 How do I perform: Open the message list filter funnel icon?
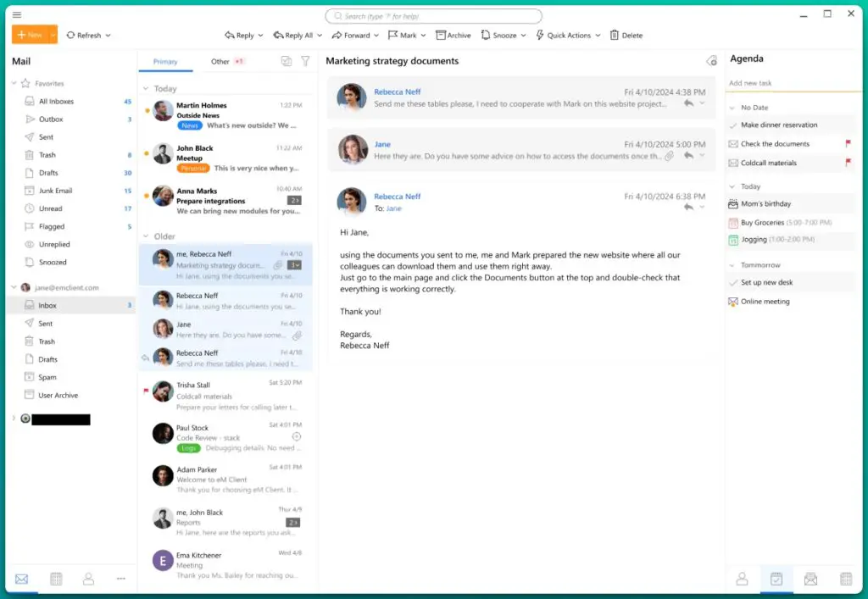[305, 61]
